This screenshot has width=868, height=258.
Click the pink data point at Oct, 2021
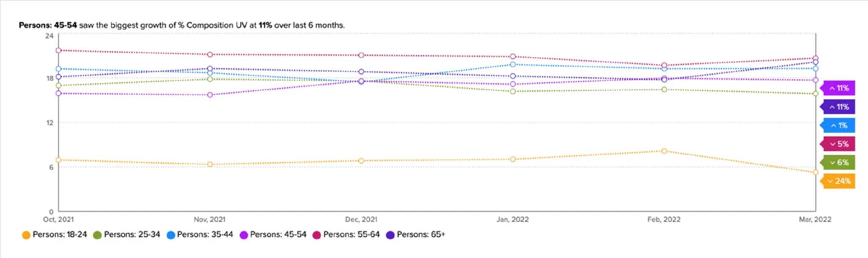tap(59, 51)
